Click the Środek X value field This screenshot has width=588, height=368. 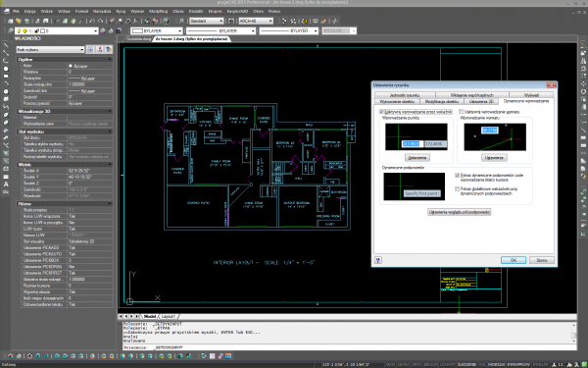click(x=90, y=171)
